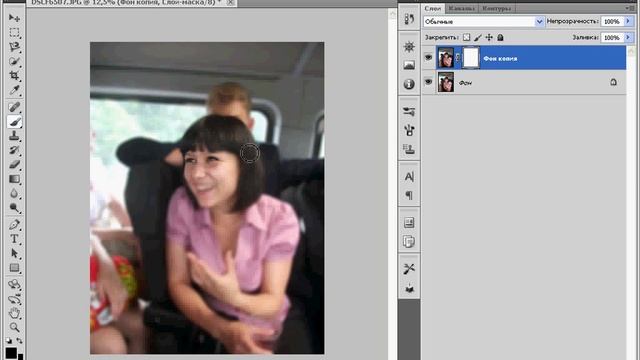Open the Histogram panel icon
Viewport: 640px width, 360px height.
tap(409, 65)
